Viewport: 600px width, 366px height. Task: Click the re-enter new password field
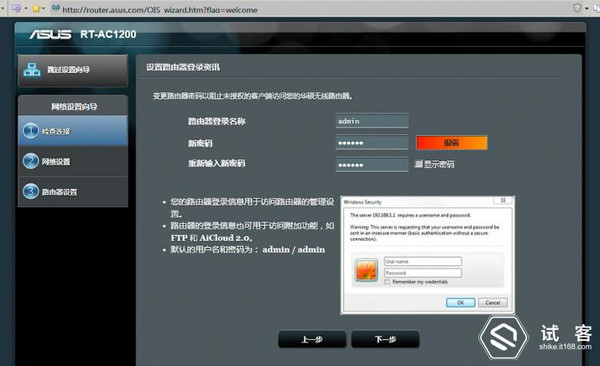click(372, 165)
